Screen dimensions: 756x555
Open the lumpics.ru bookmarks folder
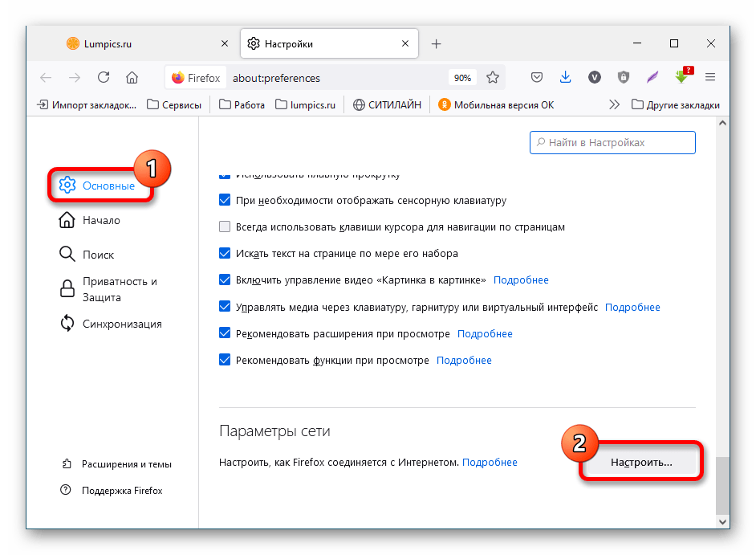pos(305,104)
